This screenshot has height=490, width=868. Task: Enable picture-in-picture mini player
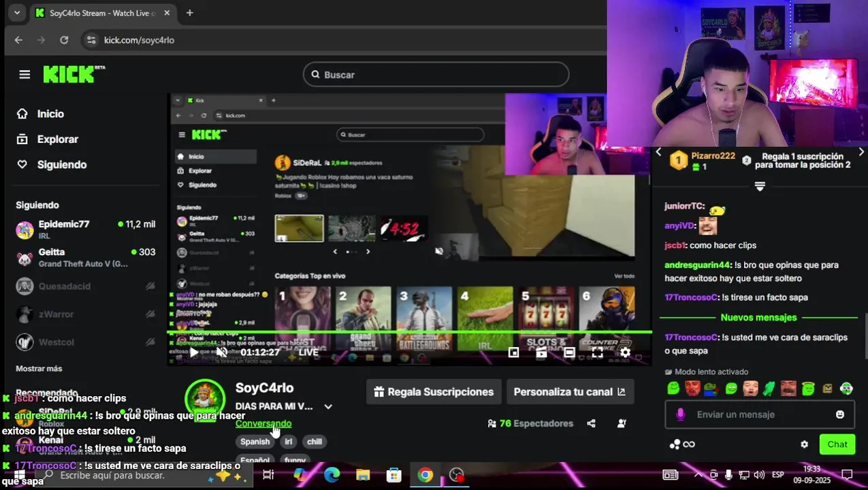(x=514, y=353)
